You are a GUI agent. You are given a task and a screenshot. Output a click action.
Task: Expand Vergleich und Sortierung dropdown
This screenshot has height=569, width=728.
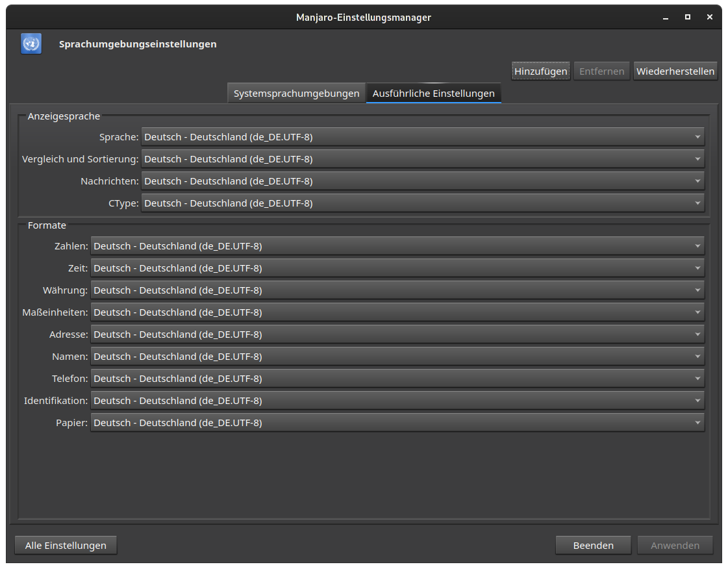point(422,159)
